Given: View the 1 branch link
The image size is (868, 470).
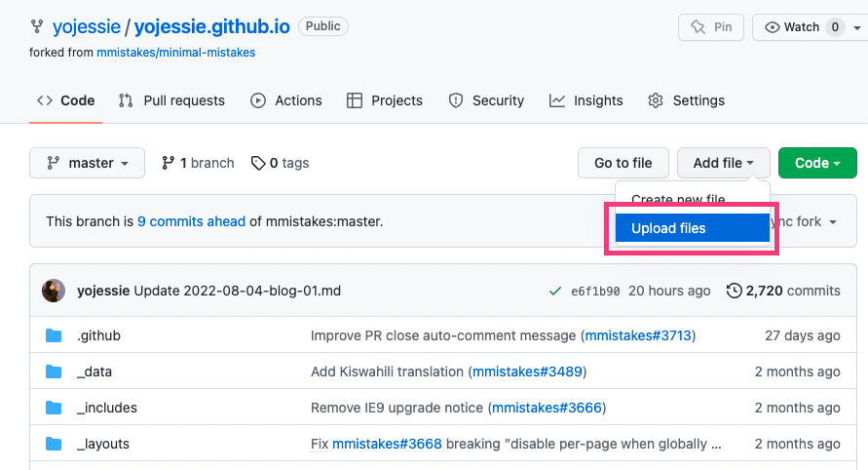Looking at the screenshot, I should pos(198,163).
